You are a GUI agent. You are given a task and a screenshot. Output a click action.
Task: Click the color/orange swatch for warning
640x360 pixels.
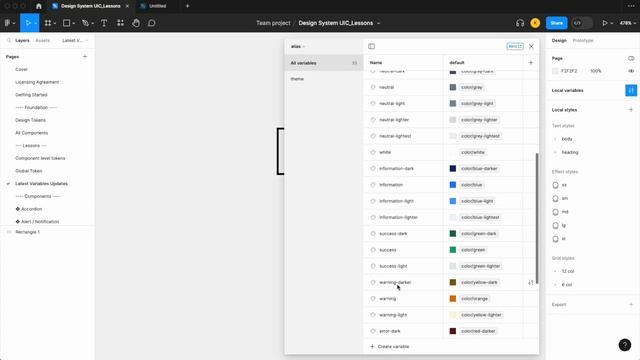point(453,299)
